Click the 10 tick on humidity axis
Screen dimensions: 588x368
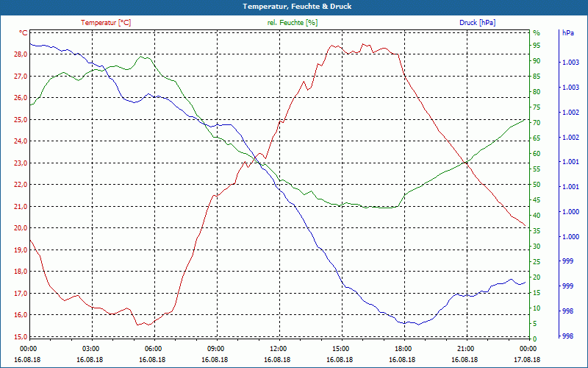(x=537, y=308)
